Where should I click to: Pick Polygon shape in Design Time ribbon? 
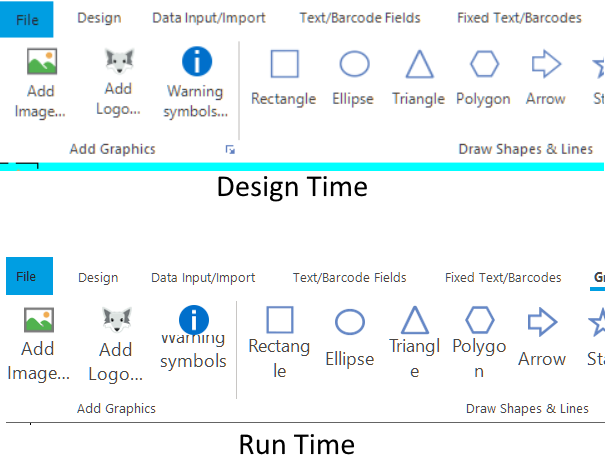pos(484,65)
